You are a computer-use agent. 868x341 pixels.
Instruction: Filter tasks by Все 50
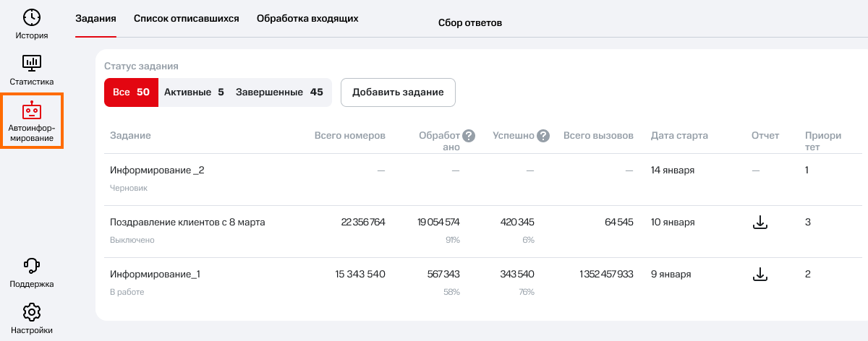[x=131, y=92]
